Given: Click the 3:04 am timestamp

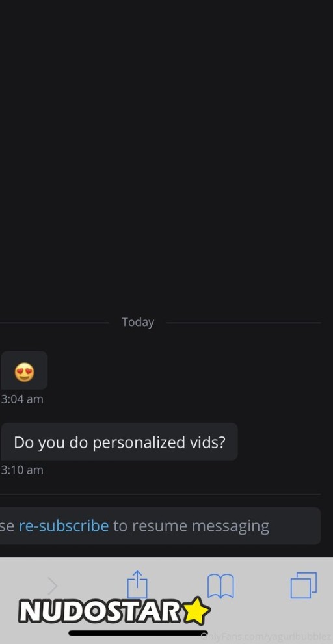Looking at the screenshot, I should [21, 399].
